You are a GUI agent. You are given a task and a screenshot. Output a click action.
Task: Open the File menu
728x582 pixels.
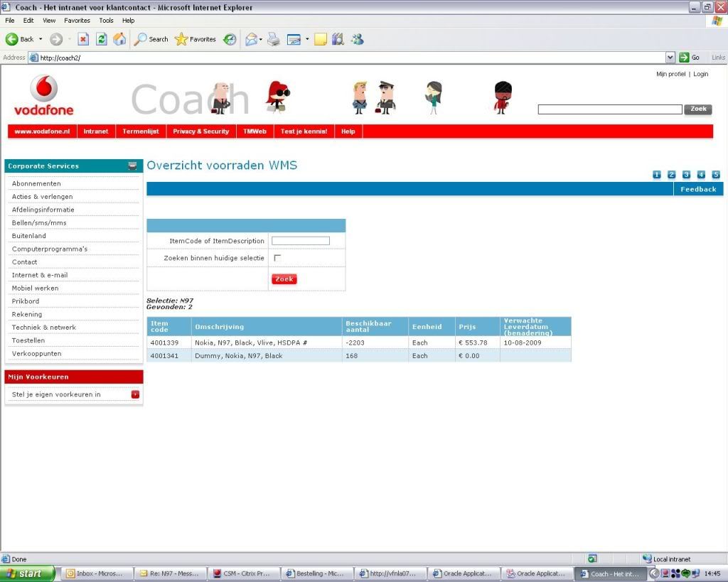point(10,21)
